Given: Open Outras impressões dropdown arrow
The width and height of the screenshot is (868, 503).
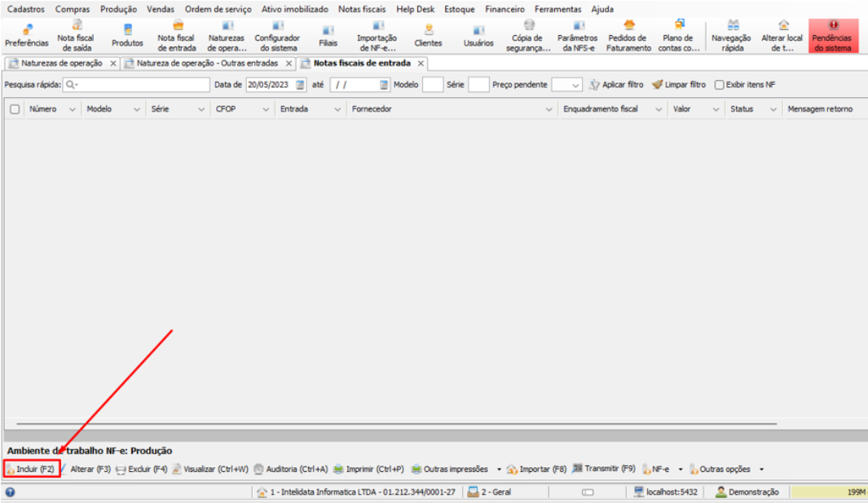Looking at the screenshot, I should [x=499, y=470].
